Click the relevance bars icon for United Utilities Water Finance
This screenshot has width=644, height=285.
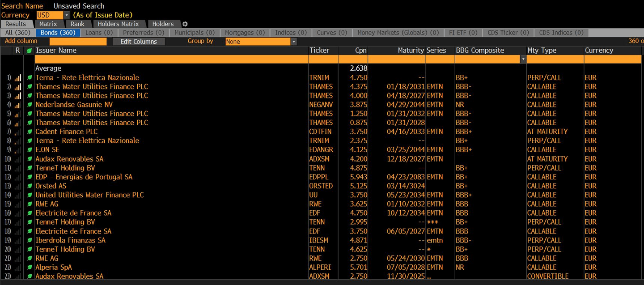click(18, 195)
